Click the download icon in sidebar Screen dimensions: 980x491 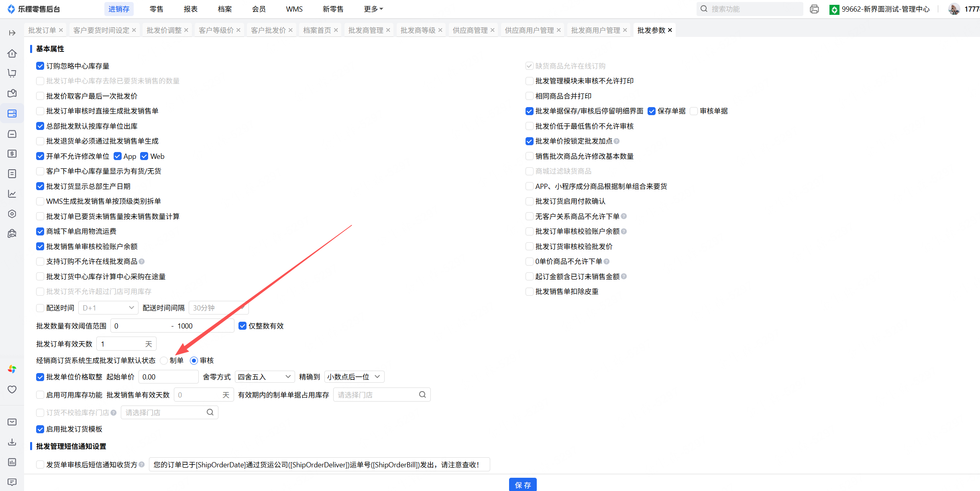[12, 442]
